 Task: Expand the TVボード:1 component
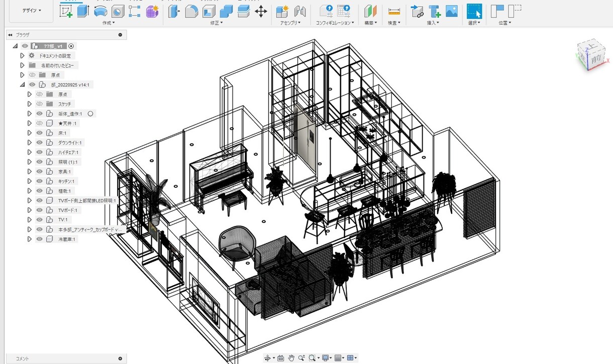[x=30, y=210]
